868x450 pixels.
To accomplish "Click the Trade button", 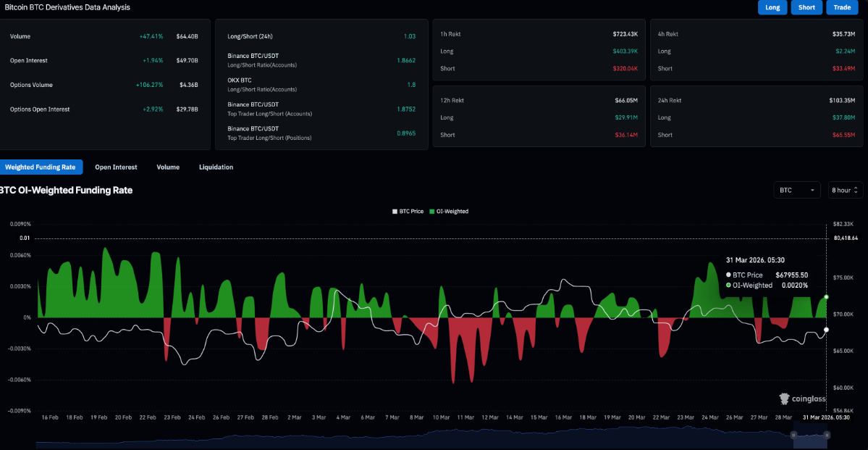I will pos(842,7).
